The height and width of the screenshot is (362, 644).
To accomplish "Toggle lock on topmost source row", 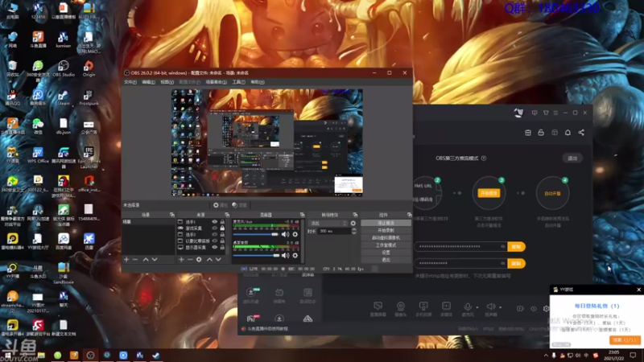I will (222, 222).
